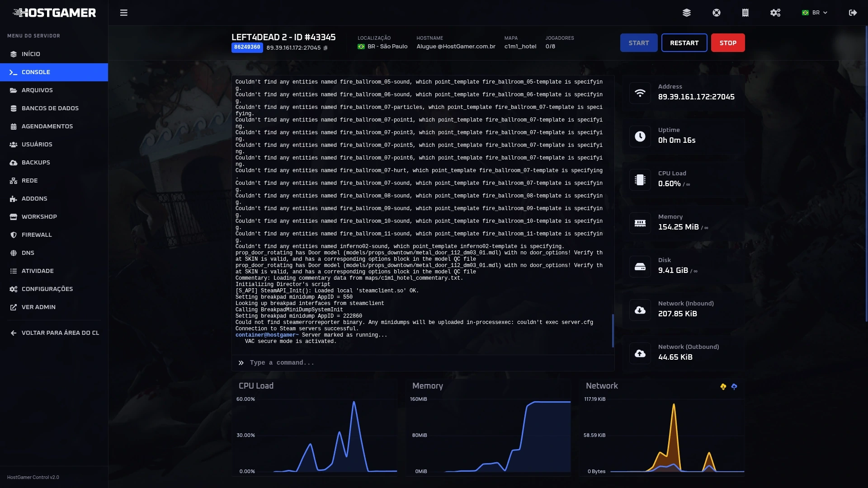
Task: Select the Console menu item
Action: click(x=54, y=72)
